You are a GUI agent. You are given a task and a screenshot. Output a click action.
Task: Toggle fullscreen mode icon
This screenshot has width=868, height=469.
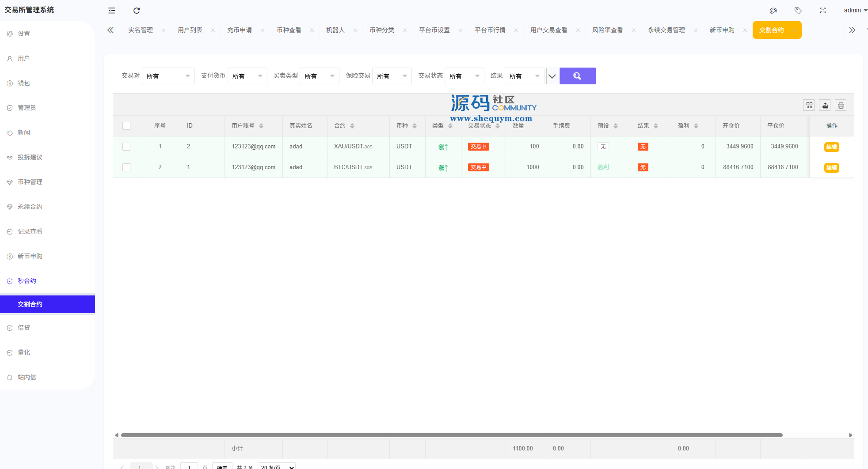(x=822, y=11)
